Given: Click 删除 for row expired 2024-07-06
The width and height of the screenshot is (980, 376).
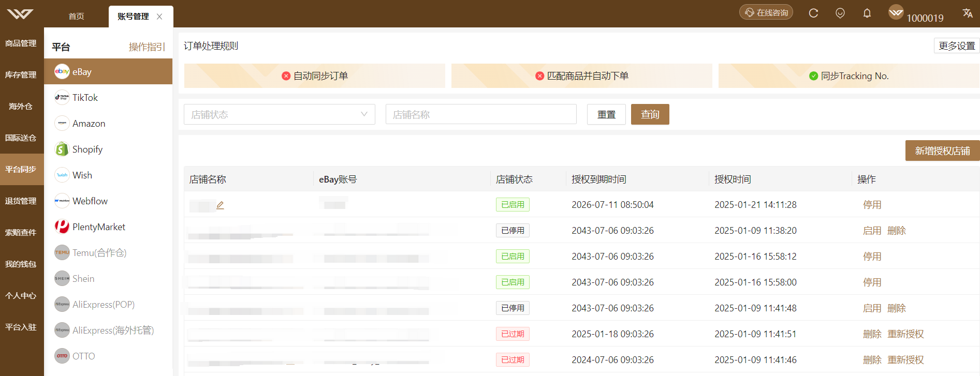Looking at the screenshot, I should [872, 360].
